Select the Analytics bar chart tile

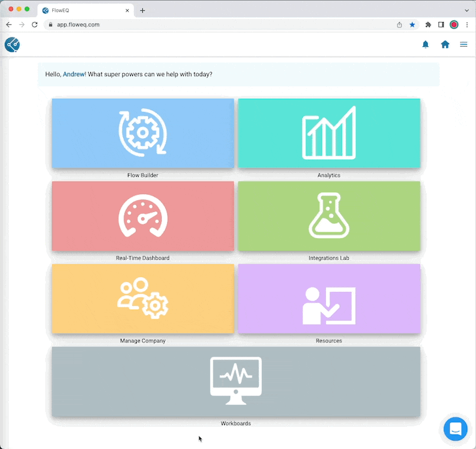tap(328, 133)
